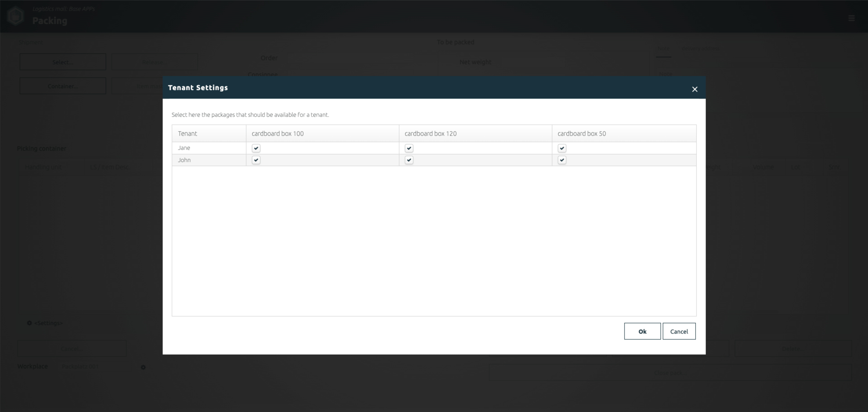The image size is (868, 412).
Task: Click the Tenant column header
Action: [x=209, y=134]
